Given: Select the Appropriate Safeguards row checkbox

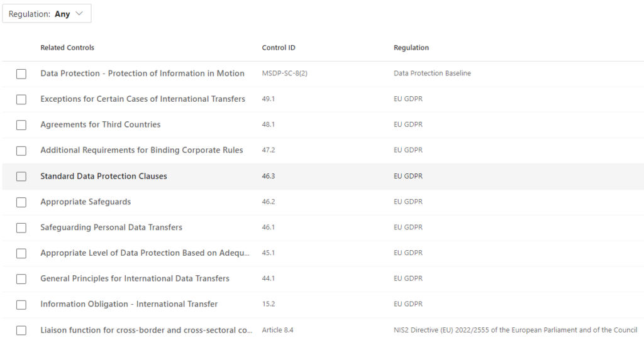Looking at the screenshot, I should coord(21,202).
